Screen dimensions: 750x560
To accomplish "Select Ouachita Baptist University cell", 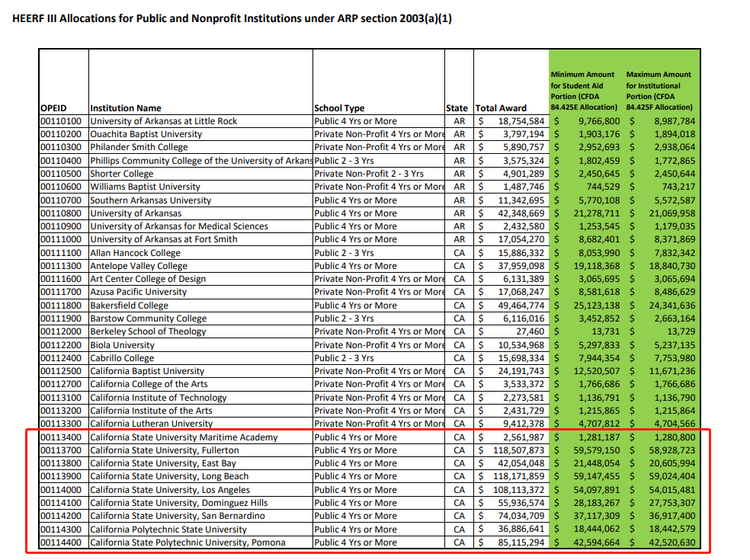I will tap(146, 134).
